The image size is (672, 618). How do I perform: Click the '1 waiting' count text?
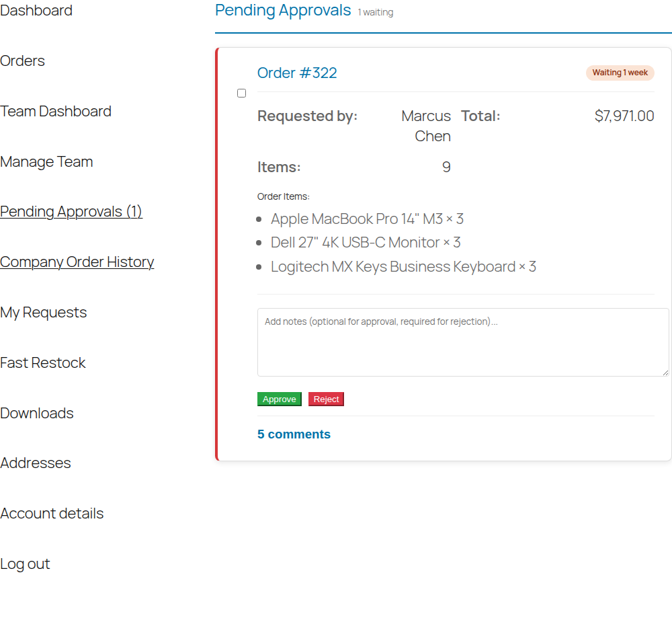376,12
